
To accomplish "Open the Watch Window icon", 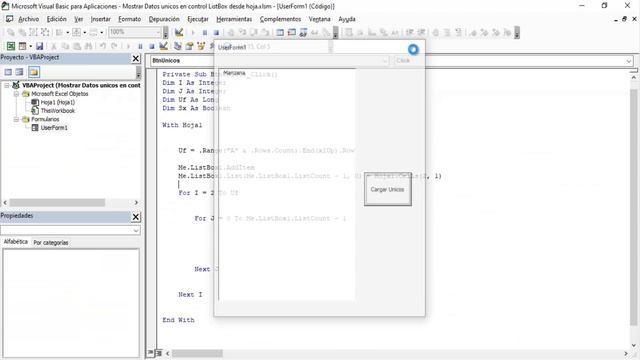I will 303,32.
